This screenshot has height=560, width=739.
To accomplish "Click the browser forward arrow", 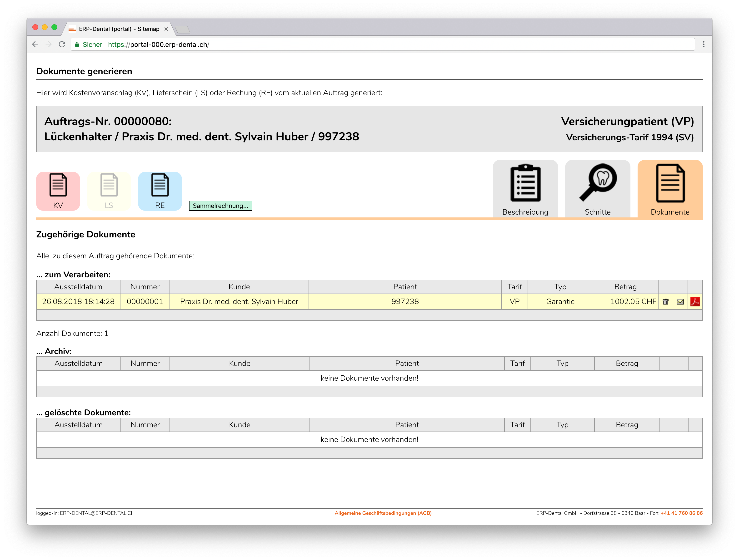I will (49, 44).
